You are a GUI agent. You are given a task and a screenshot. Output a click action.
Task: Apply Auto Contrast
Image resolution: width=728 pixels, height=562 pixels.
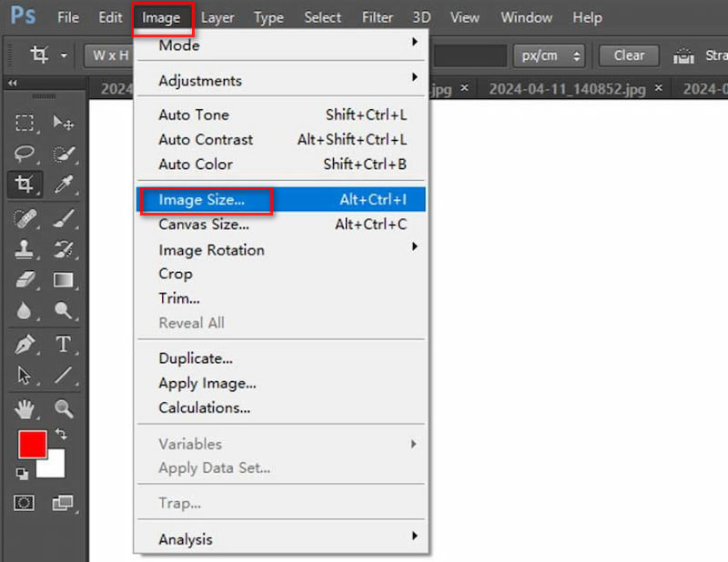(281, 139)
